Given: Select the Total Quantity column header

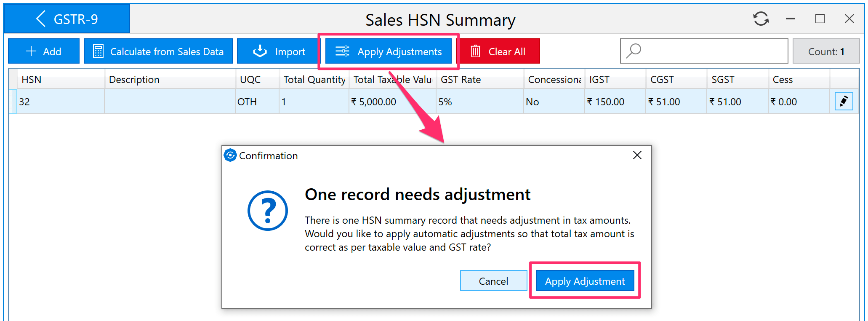Looking at the screenshot, I should point(314,80).
